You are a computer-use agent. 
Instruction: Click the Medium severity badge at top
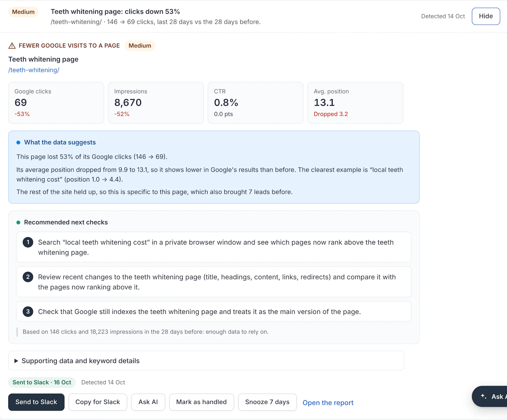click(23, 12)
